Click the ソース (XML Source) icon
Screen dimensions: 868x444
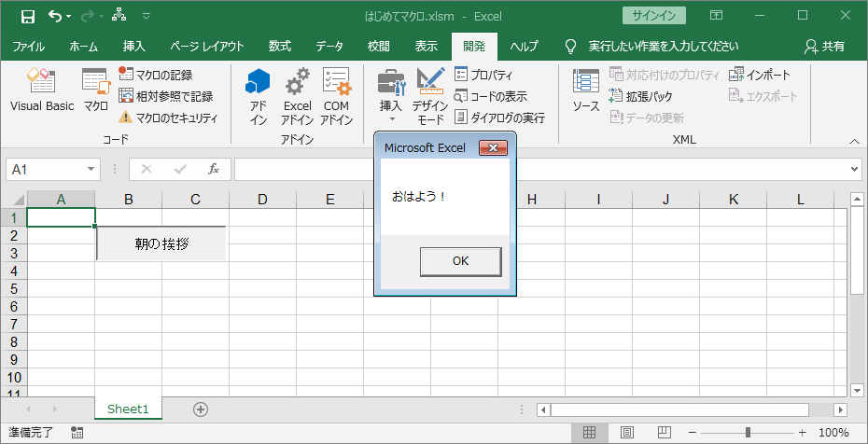(586, 91)
